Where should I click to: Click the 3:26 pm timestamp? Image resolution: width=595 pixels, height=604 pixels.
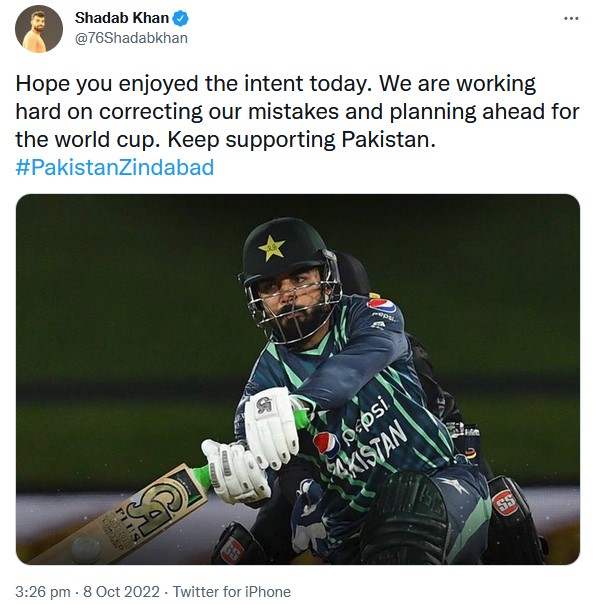[43, 591]
